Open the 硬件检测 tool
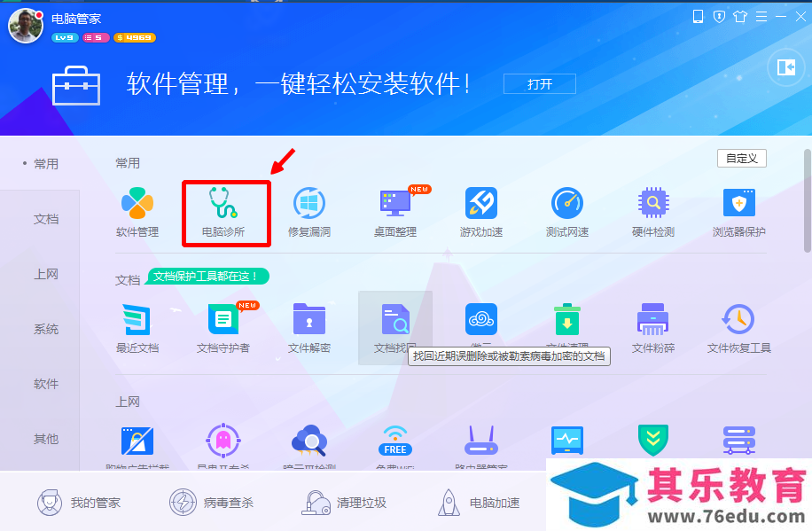 (653, 213)
